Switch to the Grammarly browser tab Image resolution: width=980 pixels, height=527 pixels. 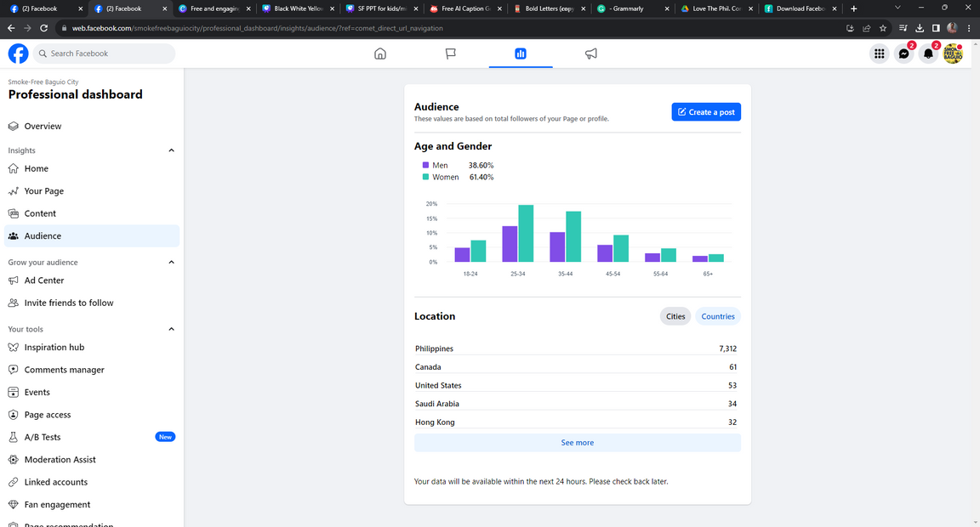(628, 8)
